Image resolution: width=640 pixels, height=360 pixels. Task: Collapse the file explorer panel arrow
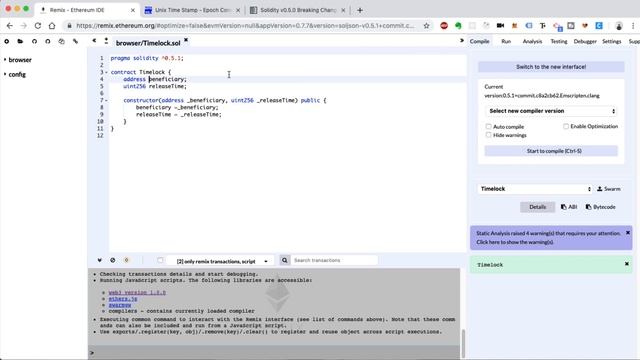pos(94,41)
